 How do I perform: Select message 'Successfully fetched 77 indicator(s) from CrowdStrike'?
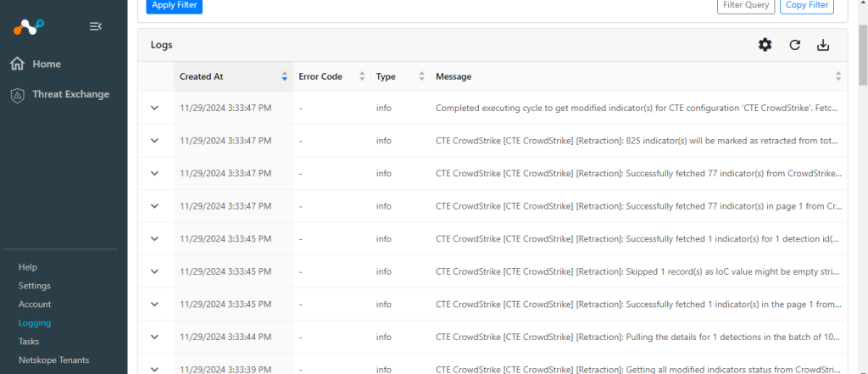(x=639, y=173)
